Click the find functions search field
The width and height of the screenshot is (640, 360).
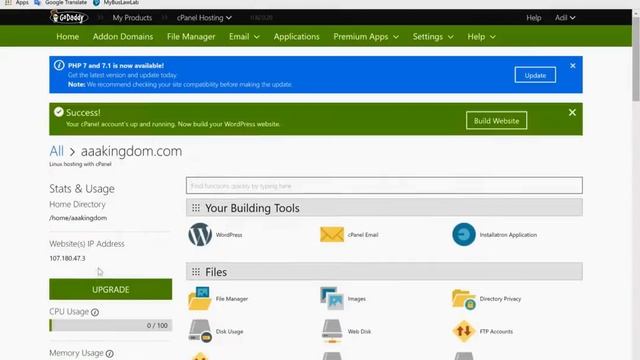point(384,186)
